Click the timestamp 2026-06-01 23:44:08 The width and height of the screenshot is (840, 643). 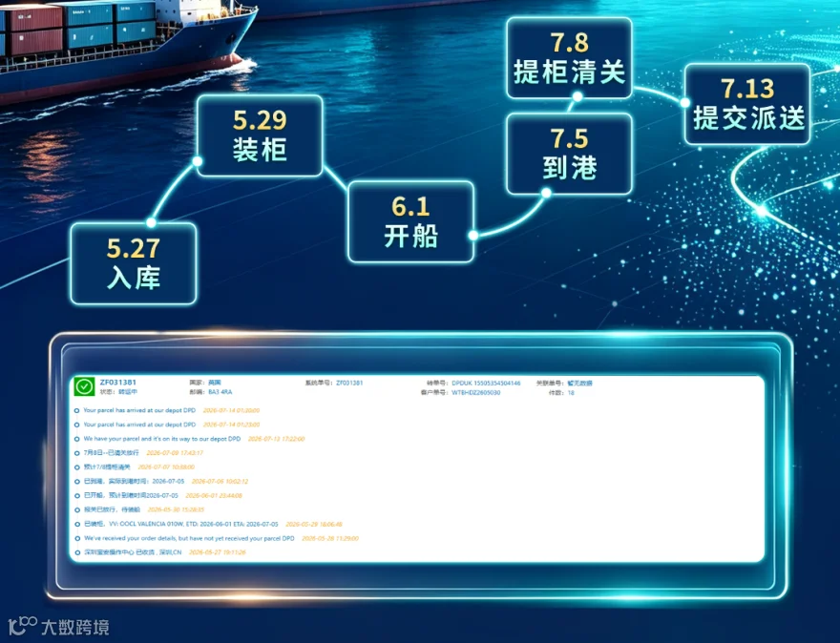[x=214, y=496]
